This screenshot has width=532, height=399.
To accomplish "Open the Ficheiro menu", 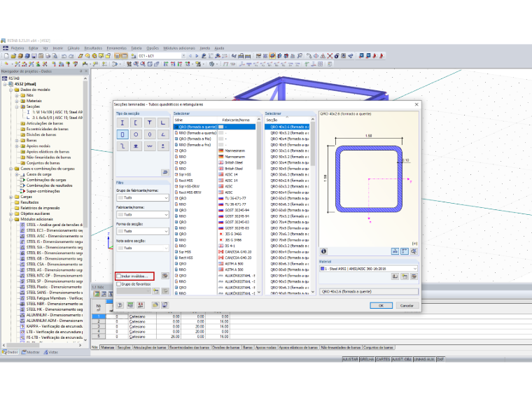I will [17, 48].
